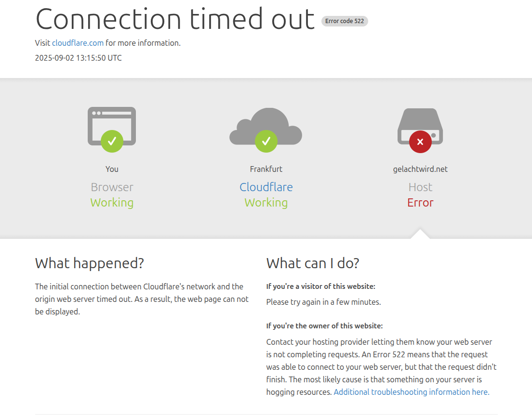Screen dimensions: 532x416
Task: Click the gray Cloudflare cloud icon
Action: tap(266, 126)
